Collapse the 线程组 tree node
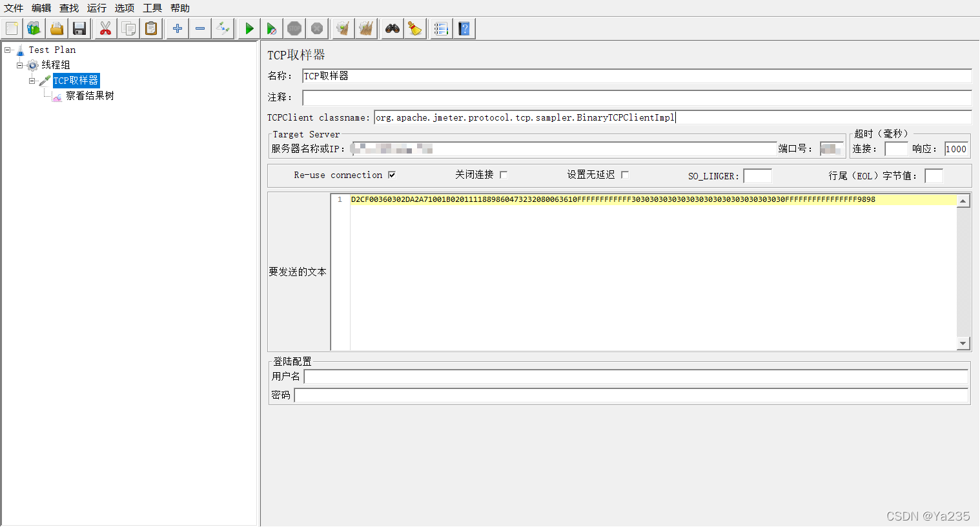The height and width of the screenshot is (527, 980). [x=19, y=65]
